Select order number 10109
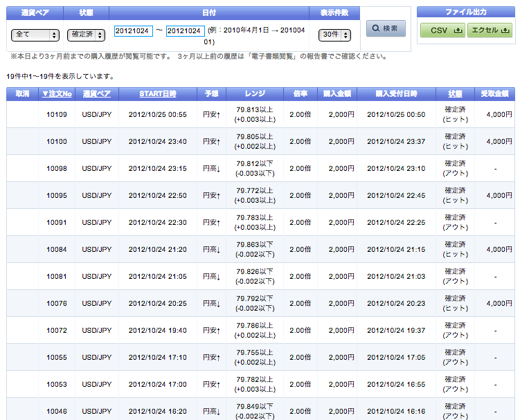Image resolution: width=529 pixels, height=420 pixels. tap(57, 115)
